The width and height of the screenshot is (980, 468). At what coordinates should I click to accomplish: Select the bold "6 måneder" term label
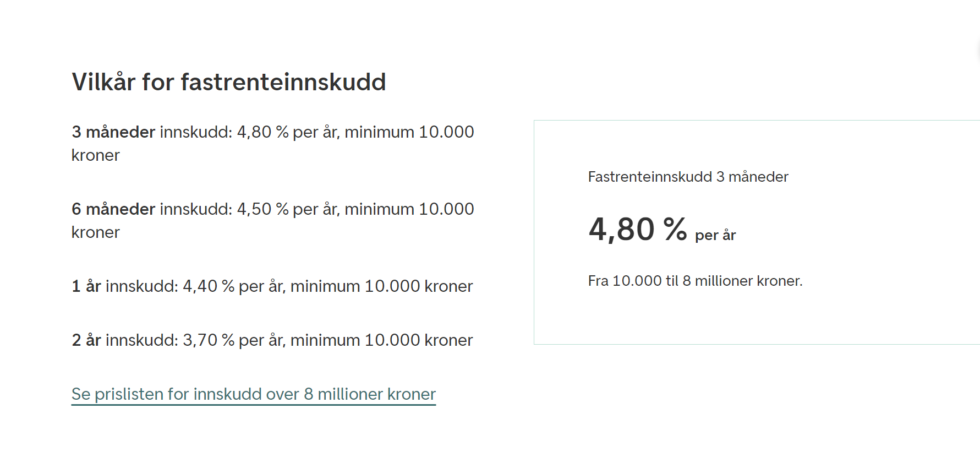pos(113,209)
